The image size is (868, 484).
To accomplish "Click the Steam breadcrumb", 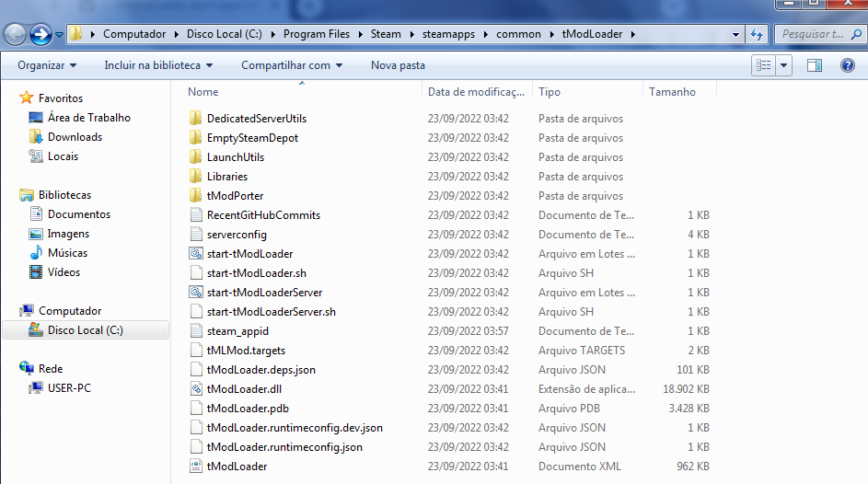I will tap(386, 34).
